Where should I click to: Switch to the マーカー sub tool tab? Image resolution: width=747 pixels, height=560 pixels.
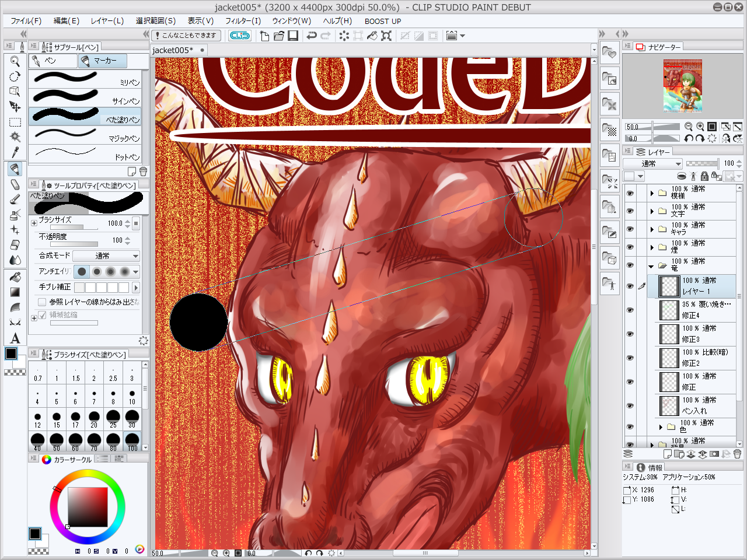pyautogui.click(x=103, y=61)
